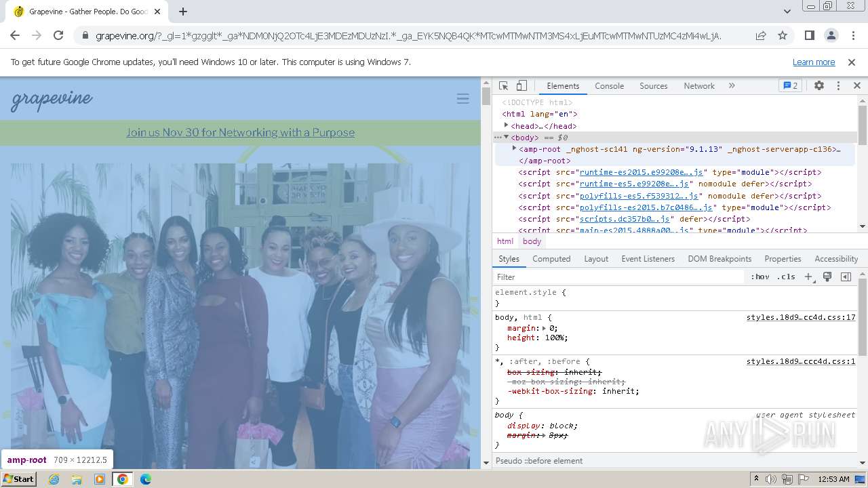
Task: Open runtime-es2015 script source link
Action: point(642,172)
